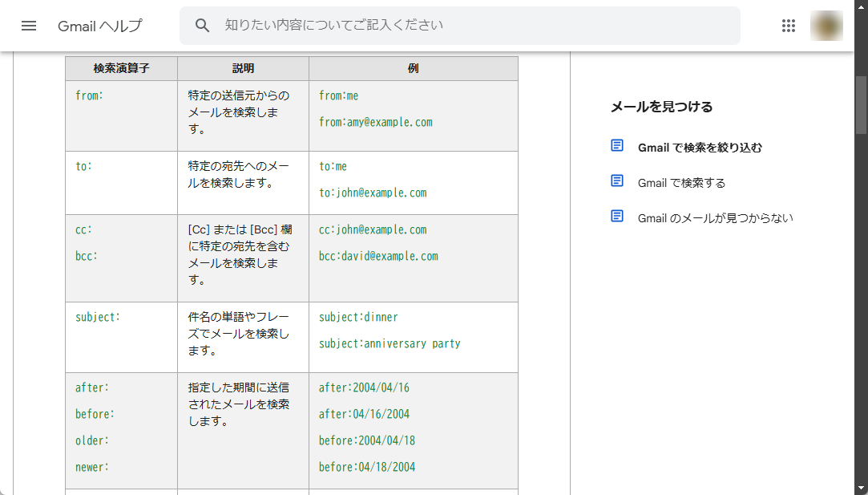Open the Gmail で検索を絞り込む article
Image resolution: width=868 pixels, height=495 pixels.
(x=698, y=147)
